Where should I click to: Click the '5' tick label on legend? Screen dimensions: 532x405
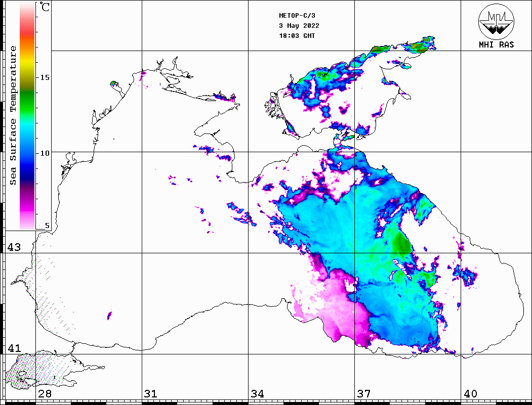(x=47, y=226)
